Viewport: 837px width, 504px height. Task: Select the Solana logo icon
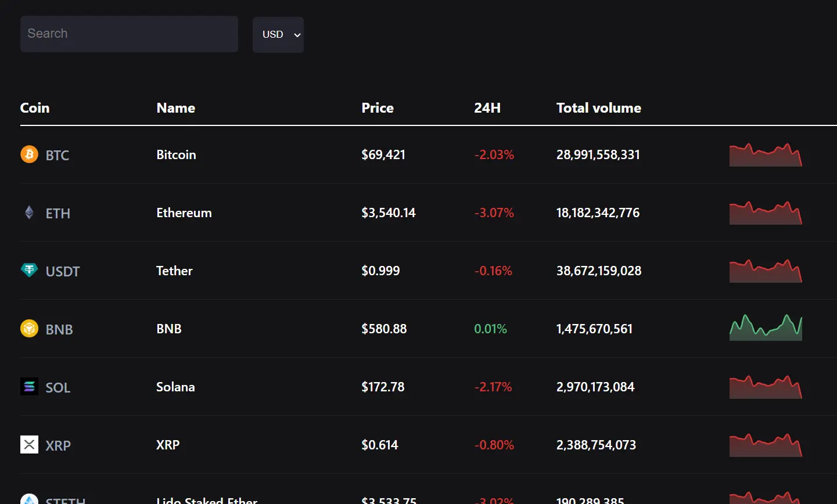click(x=28, y=387)
